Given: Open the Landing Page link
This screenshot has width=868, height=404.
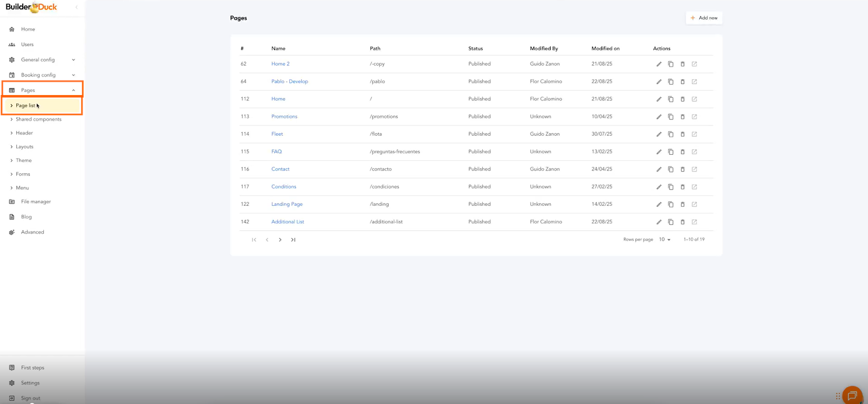Looking at the screenshot, I should pyautogui.click(x=287, y=204).
